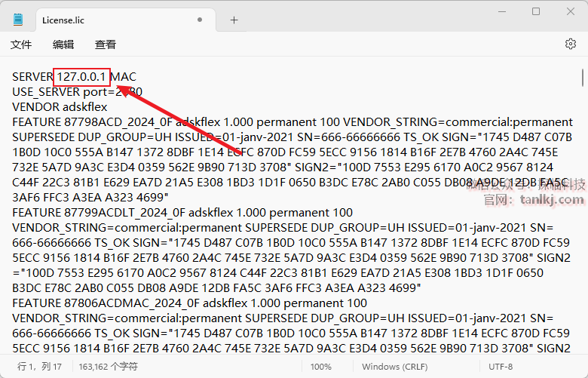Click the vertical scrollbar thumb
Image resolution: width=588 pixels, height=378 pixels.
pos(583,77)
